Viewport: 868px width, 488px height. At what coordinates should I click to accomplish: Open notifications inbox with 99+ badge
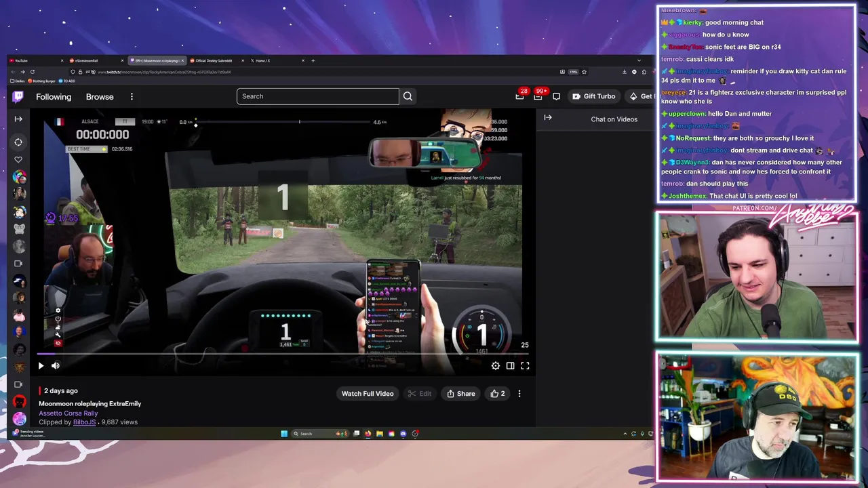tap(538, 96)
